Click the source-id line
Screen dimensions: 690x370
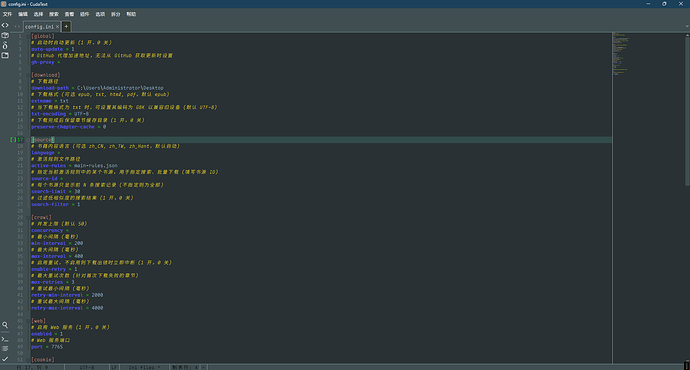(47, 179)
